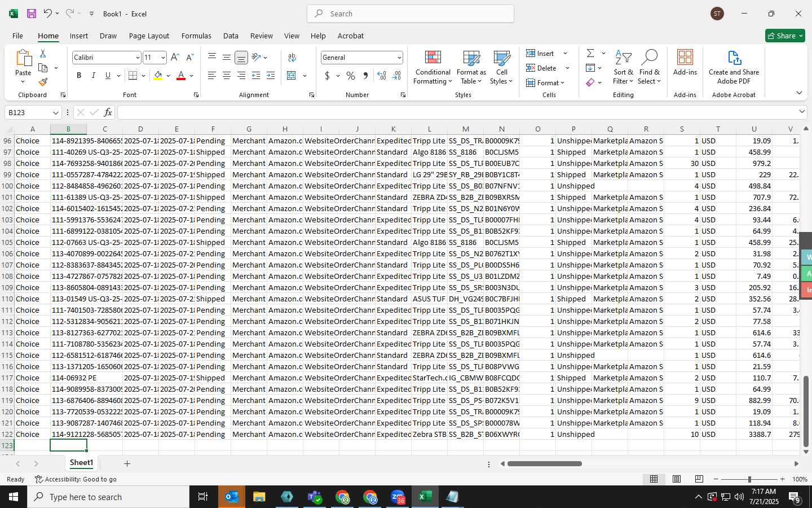Click Create and Share Adobe PDF

tap(734, 68)
